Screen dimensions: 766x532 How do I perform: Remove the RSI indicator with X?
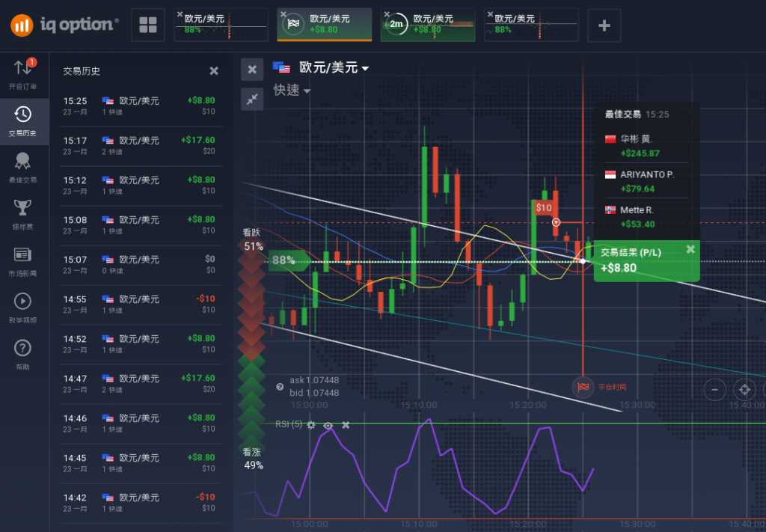346,425
